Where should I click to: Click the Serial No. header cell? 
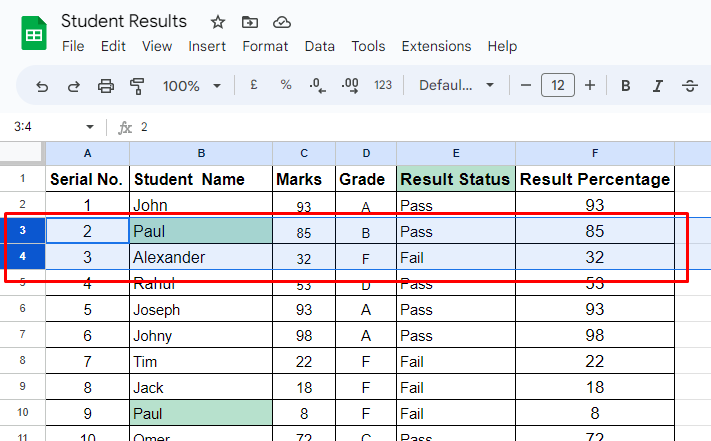88,179
